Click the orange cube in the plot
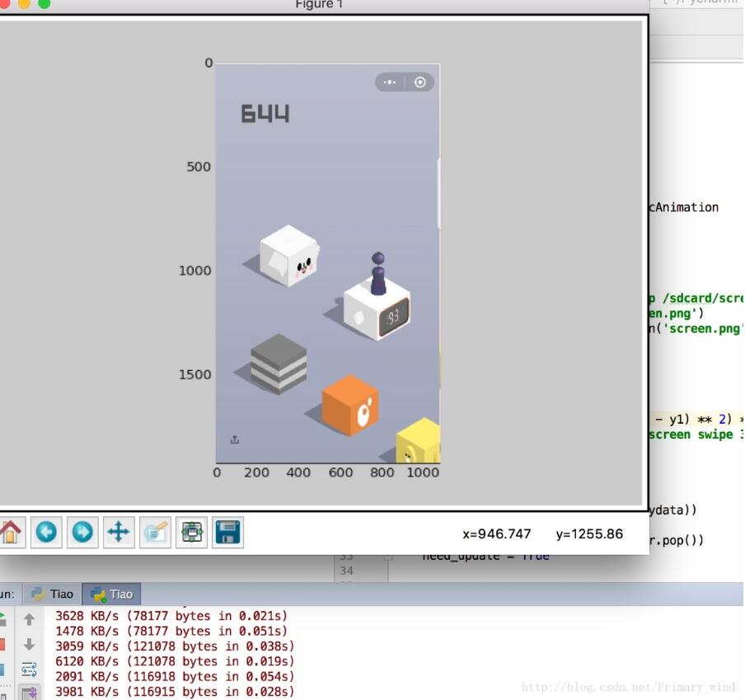The image size is (745, 700). [x=350, y=405]
